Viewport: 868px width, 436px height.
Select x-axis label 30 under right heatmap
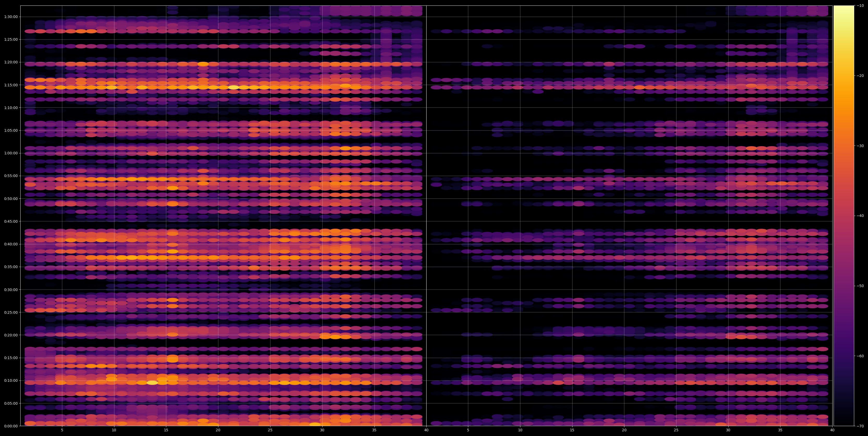[x=728, y=430]
